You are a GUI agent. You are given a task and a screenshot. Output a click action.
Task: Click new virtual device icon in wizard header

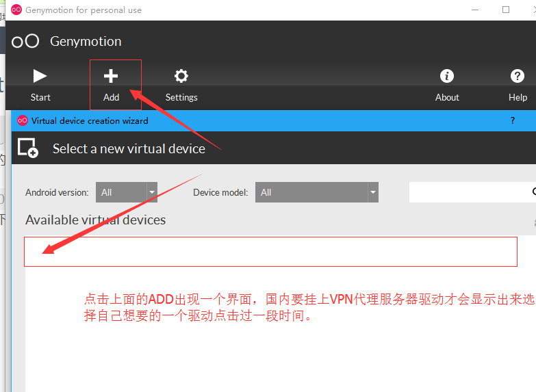pyautogui.click(x=27, y=148)
